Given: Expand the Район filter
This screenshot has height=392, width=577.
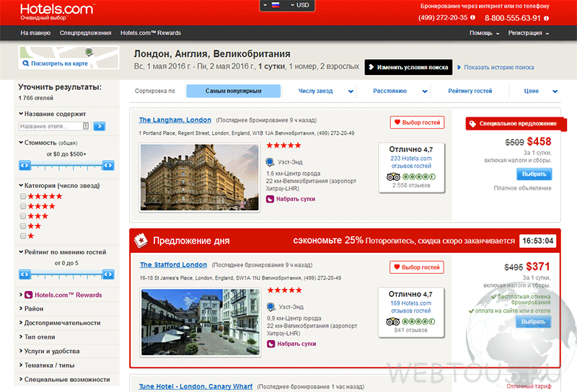Looking at the screenshot, I should click(x=31, y=309).
